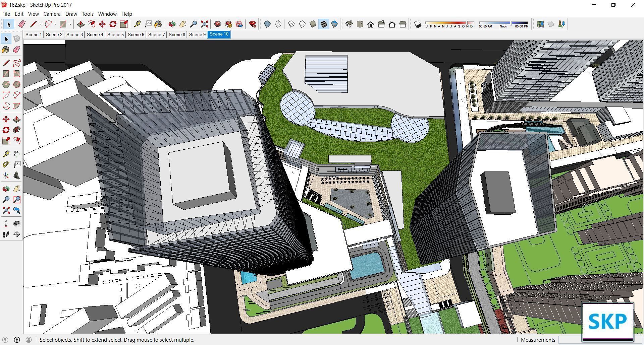Pick the Offset tool in top toolbar
This screenshot has width=644, height=345.
91,24
